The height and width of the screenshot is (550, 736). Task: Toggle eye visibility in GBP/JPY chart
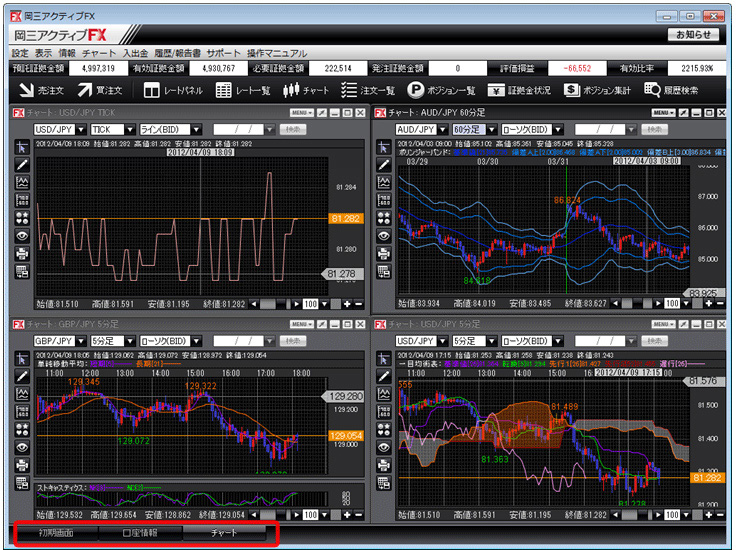[22, 448]
